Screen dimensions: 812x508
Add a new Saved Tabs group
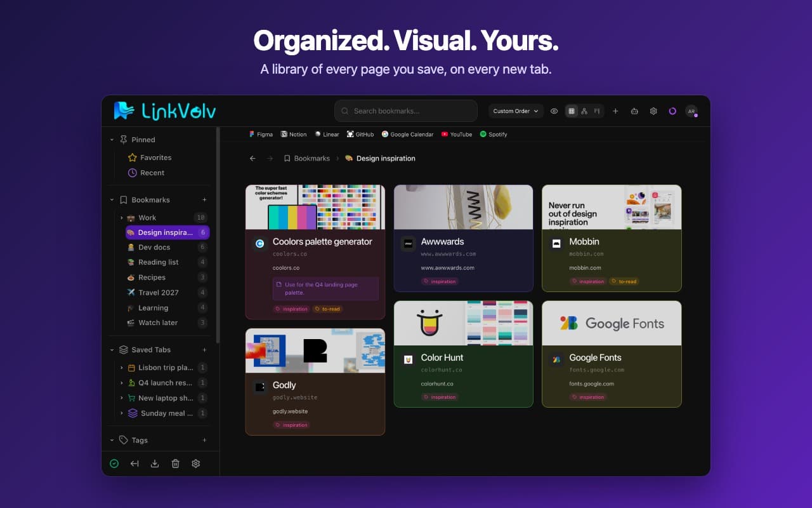click(204, 350)
